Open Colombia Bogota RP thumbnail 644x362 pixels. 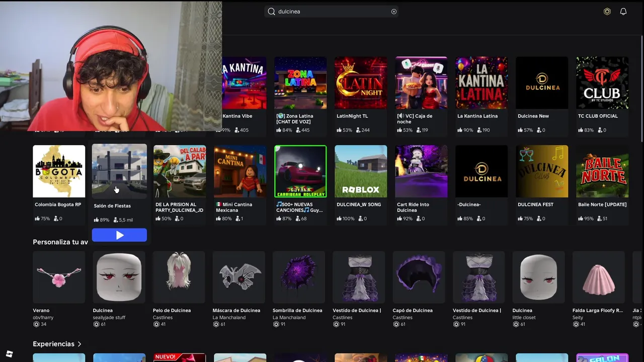[x=59, y=171]
